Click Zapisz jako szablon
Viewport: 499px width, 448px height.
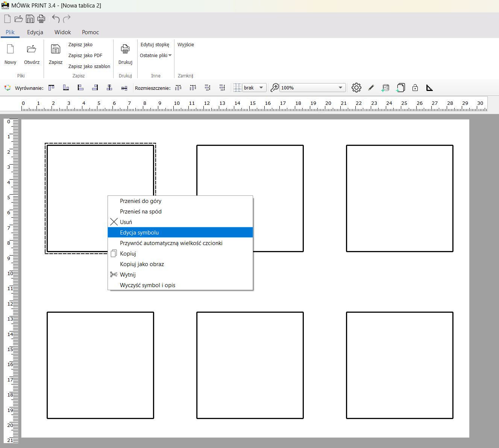89,66
